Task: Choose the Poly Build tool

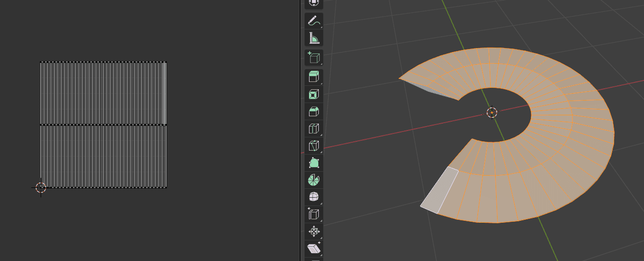Action: click(x=314, y=163)
